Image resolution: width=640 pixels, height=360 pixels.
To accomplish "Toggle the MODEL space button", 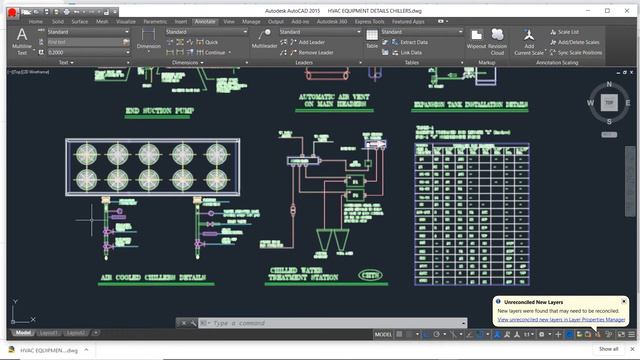I will [x=383, y=335].
